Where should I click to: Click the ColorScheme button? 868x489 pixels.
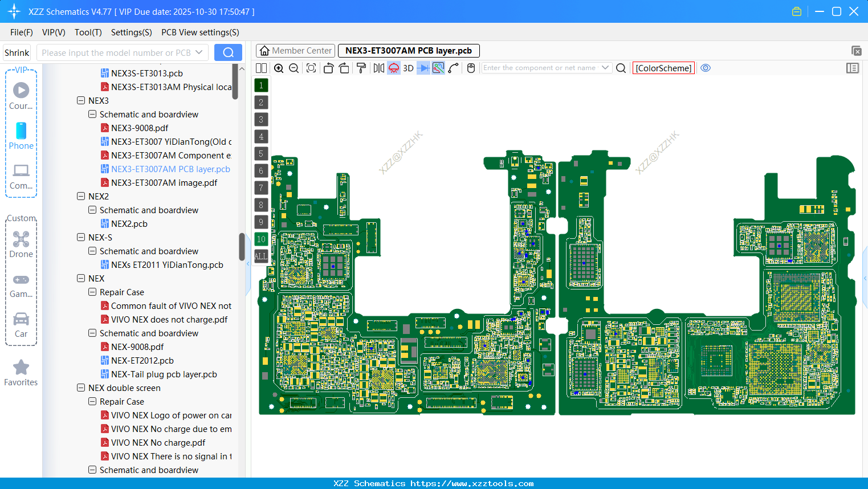click(663, 68)
